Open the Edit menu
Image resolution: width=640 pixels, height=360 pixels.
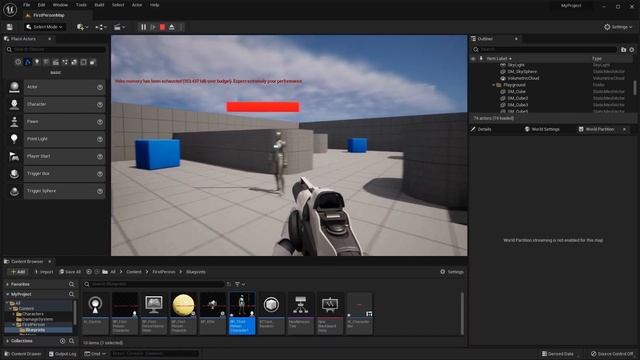41,5
